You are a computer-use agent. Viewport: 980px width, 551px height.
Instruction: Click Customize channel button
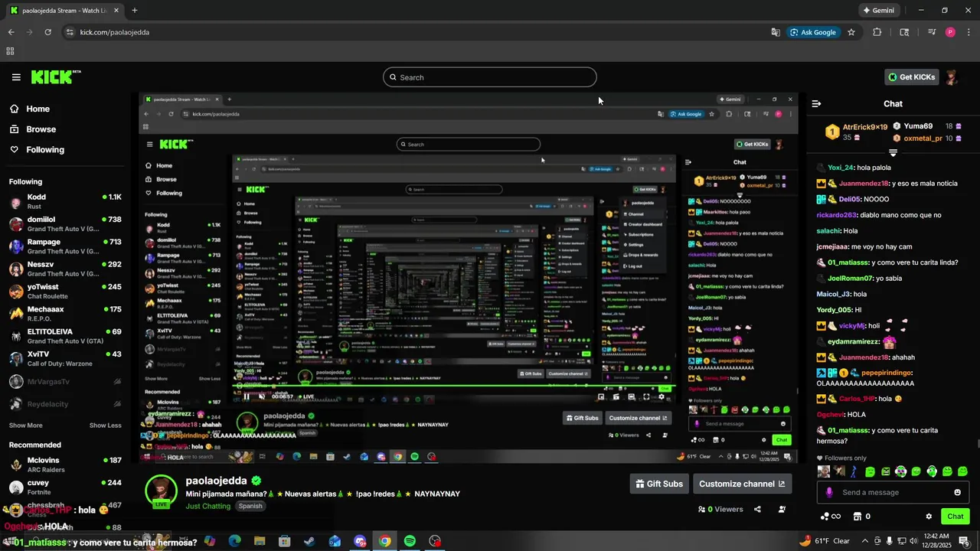742,484
